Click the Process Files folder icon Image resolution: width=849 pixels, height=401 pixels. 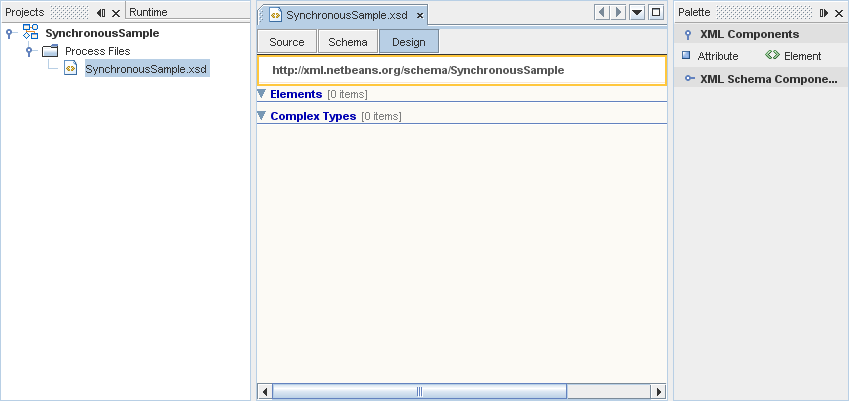point(50,51)
